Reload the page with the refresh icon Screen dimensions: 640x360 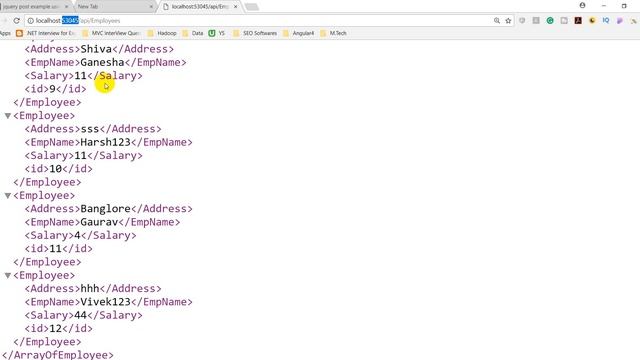(x=16, y=20)
